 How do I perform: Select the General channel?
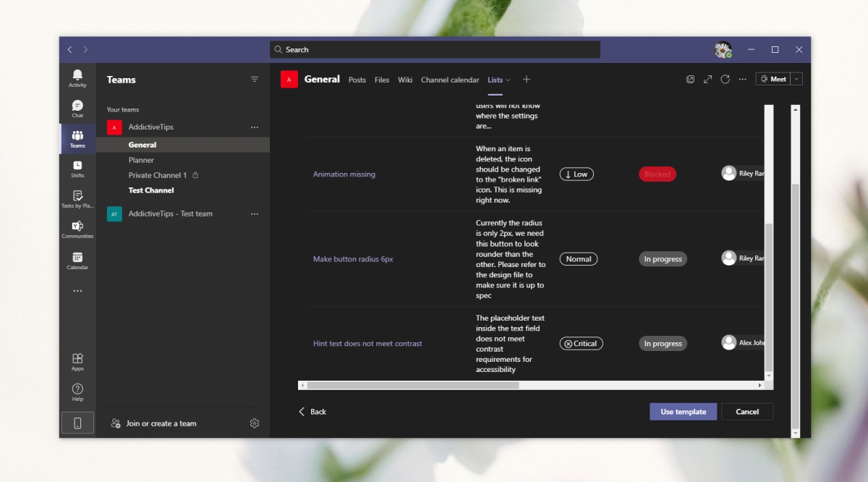(x=183, y=145)
